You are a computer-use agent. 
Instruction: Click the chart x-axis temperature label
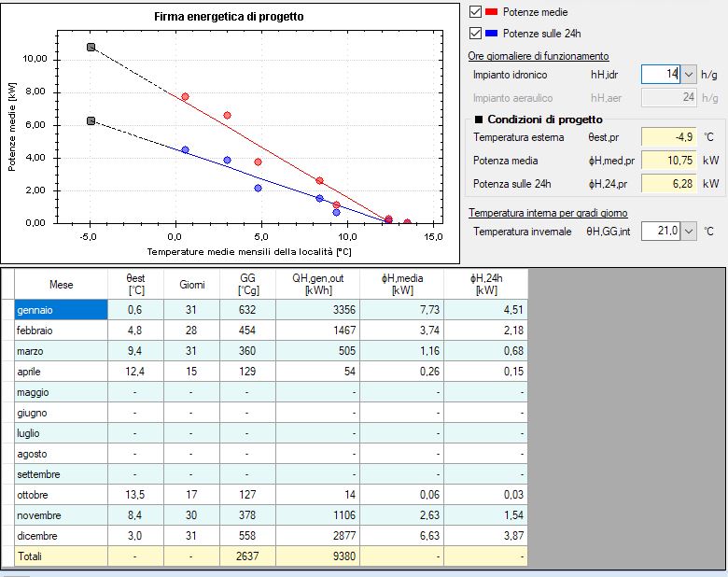pyautogui.click(x=249, y=252)
